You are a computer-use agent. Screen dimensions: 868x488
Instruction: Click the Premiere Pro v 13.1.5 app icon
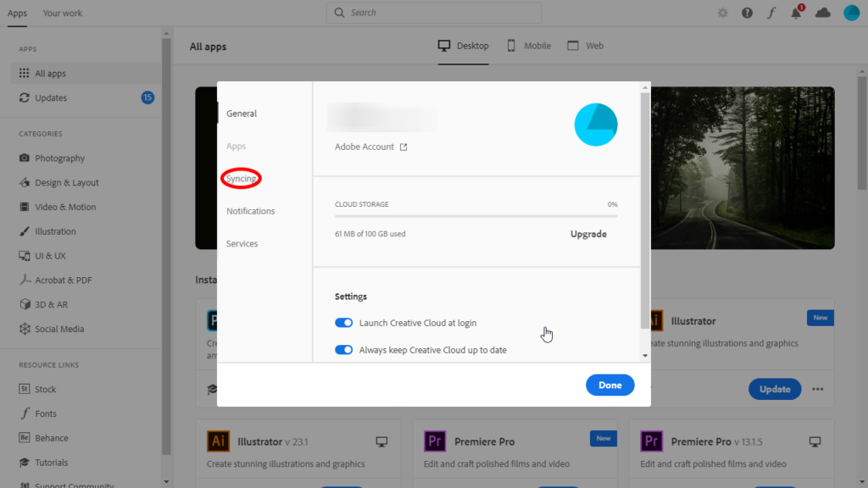[652, 441]
